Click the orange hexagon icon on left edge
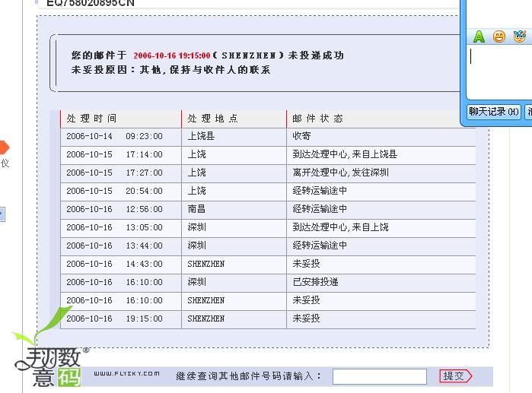 click(x=4, y=147)
